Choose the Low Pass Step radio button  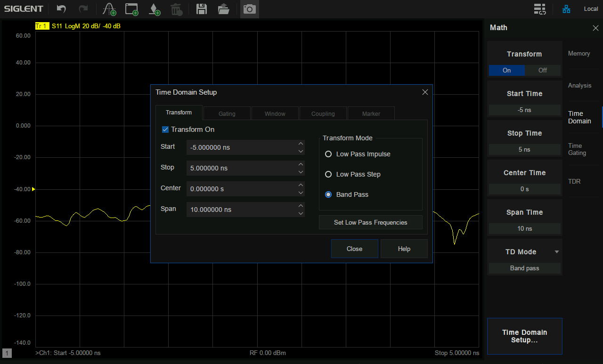(x=328, y=174)
